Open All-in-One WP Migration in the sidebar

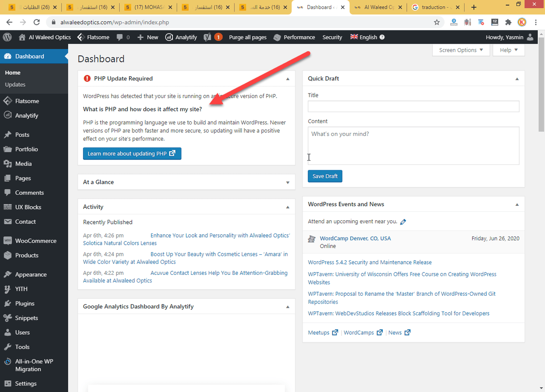34,365
